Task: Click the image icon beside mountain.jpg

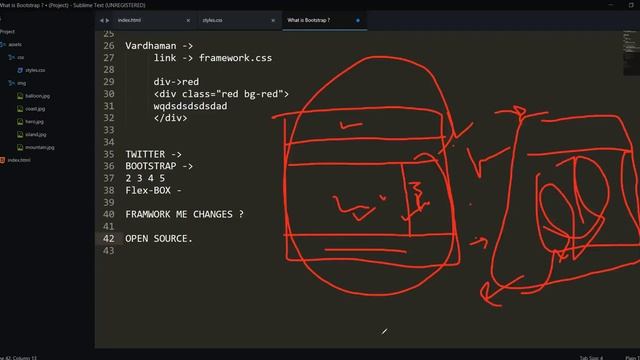Action: 20,147
